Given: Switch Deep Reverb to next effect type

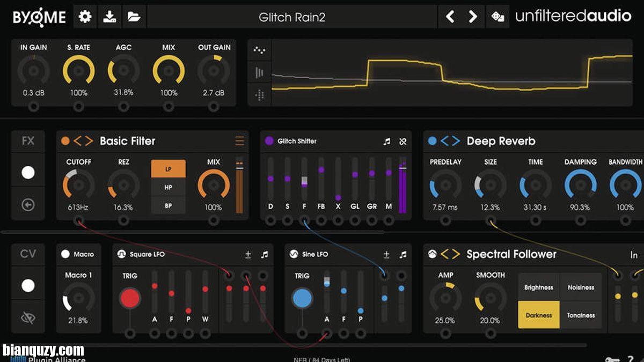Looking at the screenshot, I should coord(455,141).
